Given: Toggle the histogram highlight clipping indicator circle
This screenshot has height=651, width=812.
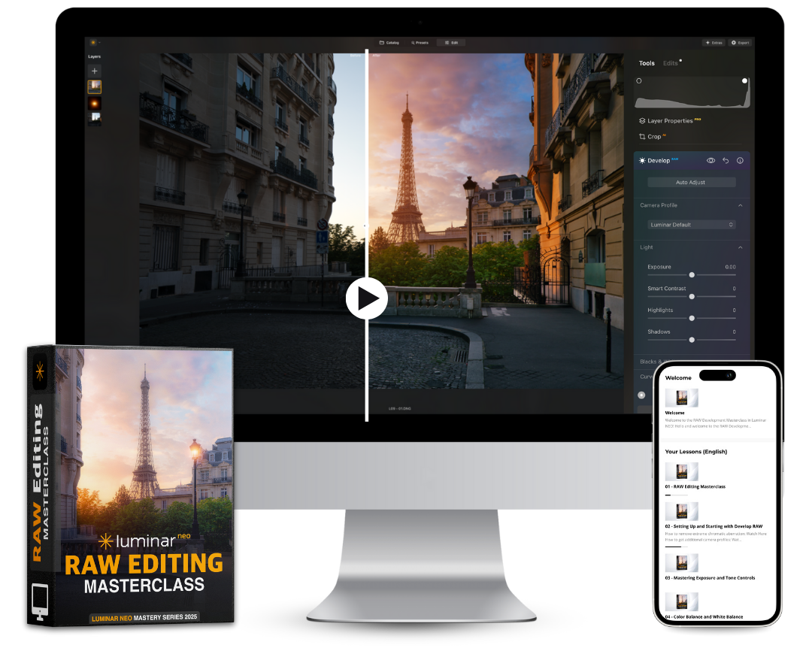Looking at the screenshot, I should tap(744, 80).
